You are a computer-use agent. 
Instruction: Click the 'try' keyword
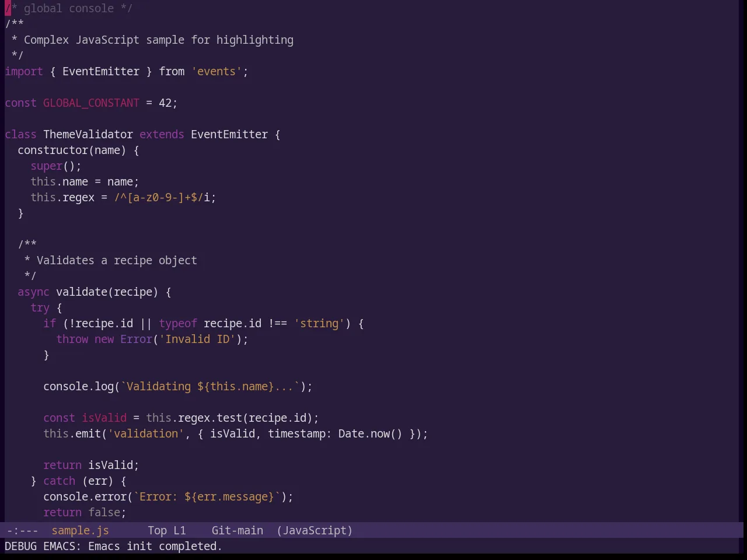click(40, 308)
